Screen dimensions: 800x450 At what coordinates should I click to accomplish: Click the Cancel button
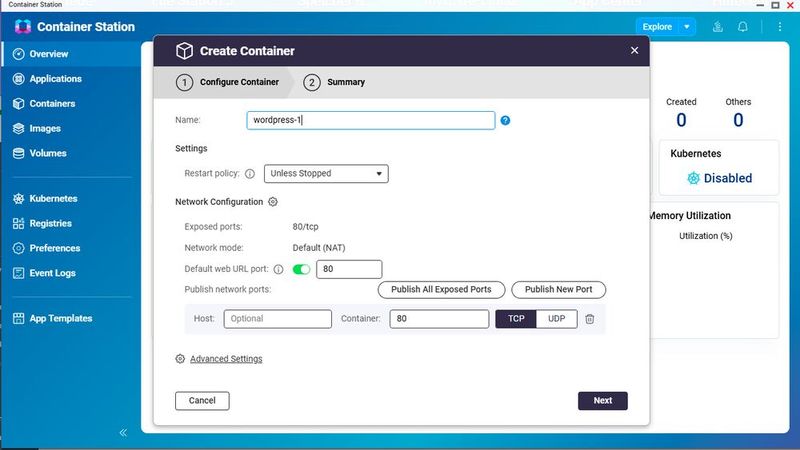202,401
